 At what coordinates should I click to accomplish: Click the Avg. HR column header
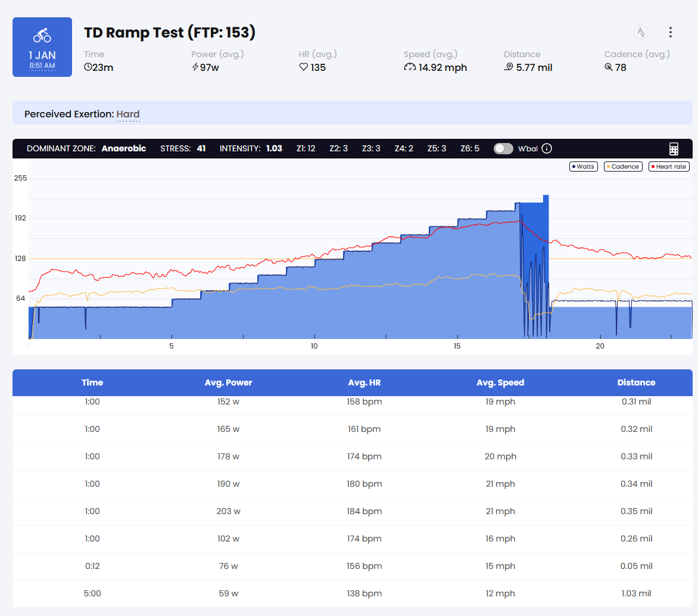(x=364, y=382)
